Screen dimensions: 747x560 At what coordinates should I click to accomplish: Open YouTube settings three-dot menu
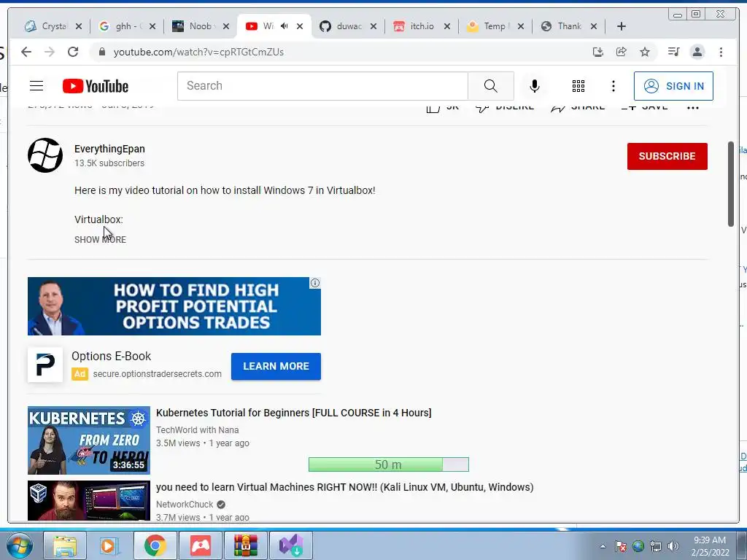tap(613, 86)
